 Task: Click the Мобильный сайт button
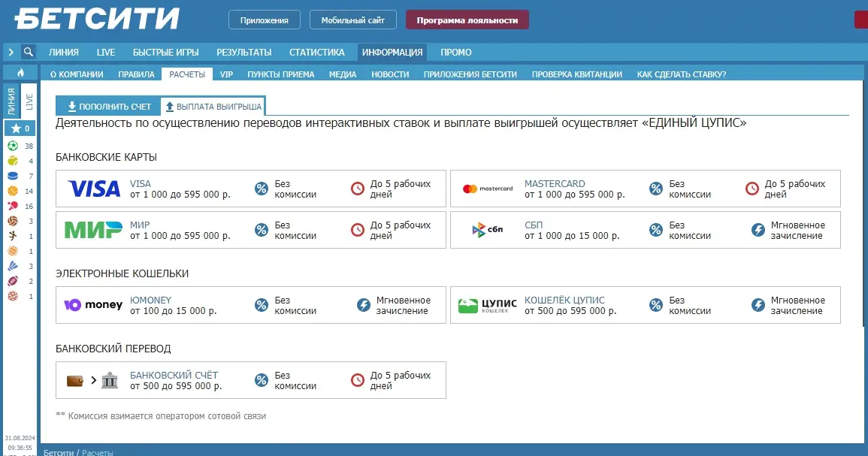coord(352,20)
